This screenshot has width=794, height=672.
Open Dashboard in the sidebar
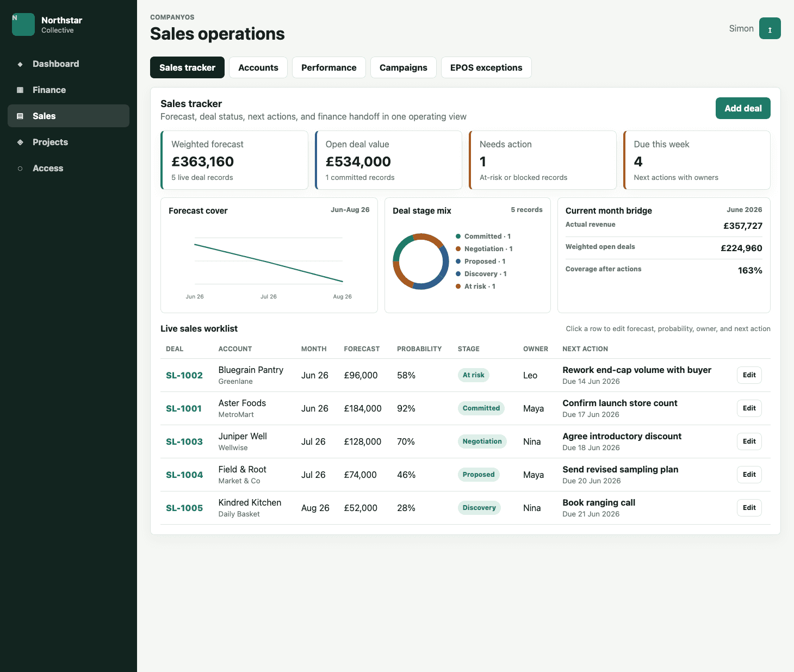[x=69, y=64]
